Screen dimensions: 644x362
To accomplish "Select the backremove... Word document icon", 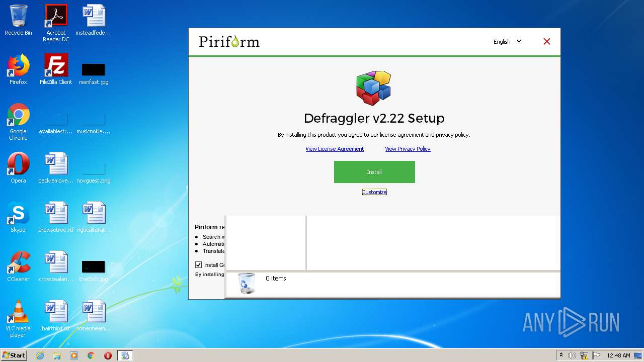I will point(56,168).
